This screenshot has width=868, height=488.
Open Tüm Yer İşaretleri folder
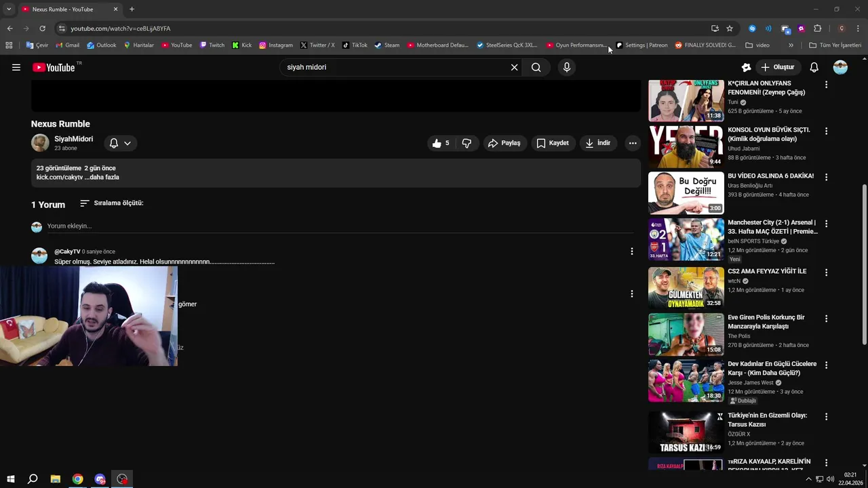click(x=835, y=45)
